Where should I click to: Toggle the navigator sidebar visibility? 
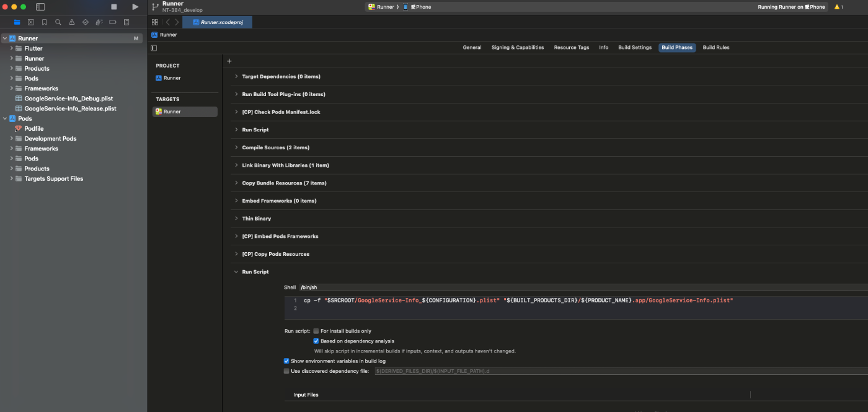(x=40, y=7)
